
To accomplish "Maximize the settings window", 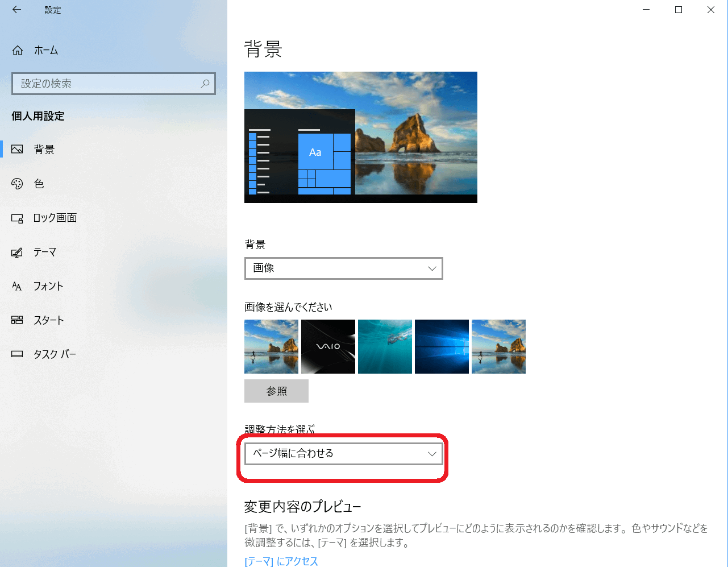I will [x=679, y=10].
